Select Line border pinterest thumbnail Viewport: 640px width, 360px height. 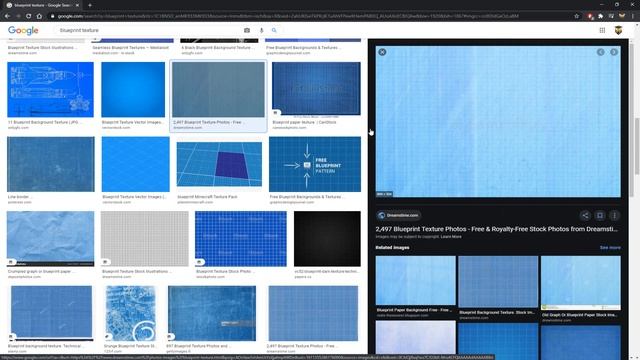(x=51, y=164)
